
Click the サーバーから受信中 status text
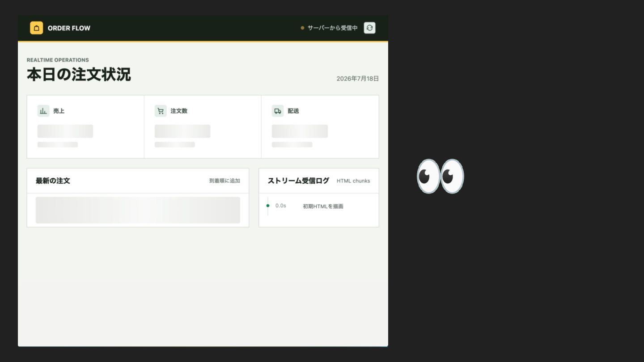coord(332,28)
